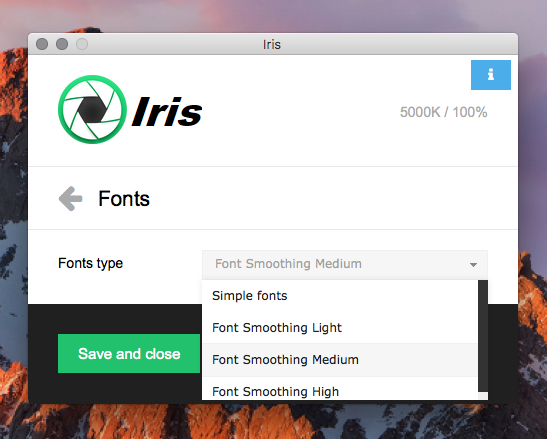This screenshot has height=439, width=547.
Task: Select the Simple fonts option
Action: coord(339,296)
